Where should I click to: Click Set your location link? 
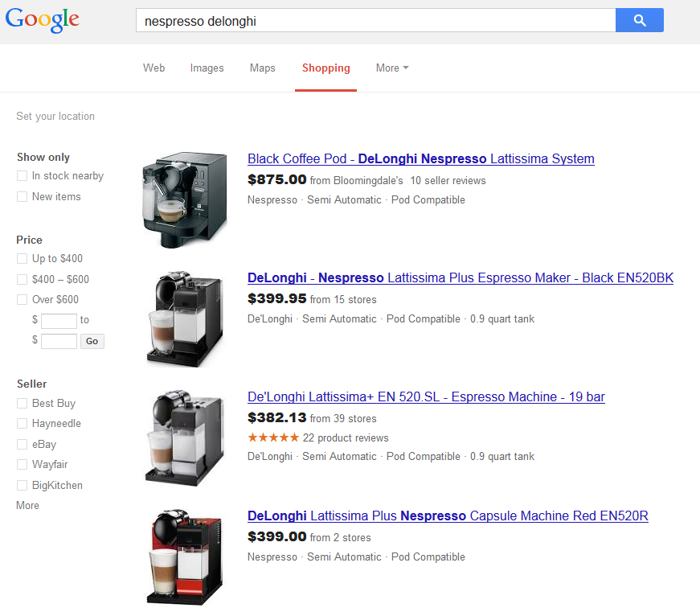click(55, 117)
